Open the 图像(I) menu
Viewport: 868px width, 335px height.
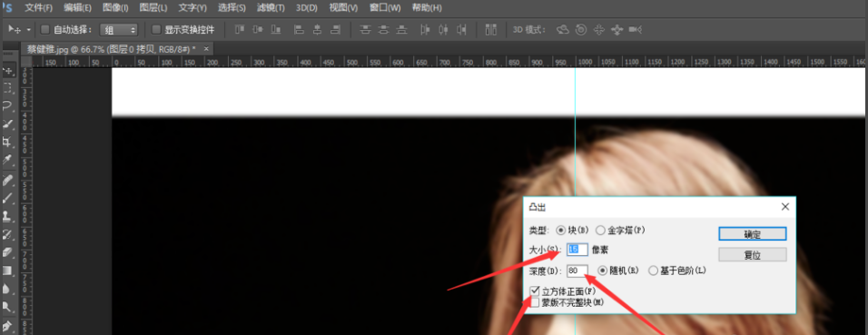(x=115, y=8)
